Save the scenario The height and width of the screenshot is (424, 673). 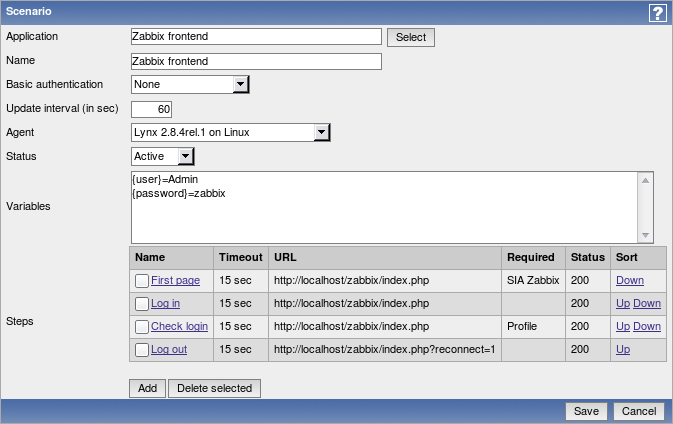[x=586, y=411]
